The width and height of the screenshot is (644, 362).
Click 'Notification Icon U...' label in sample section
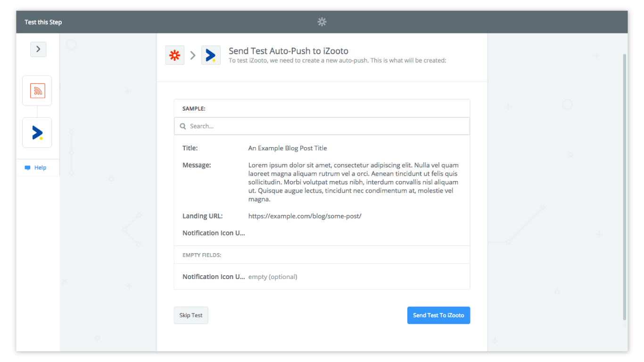tap(214, 233)
